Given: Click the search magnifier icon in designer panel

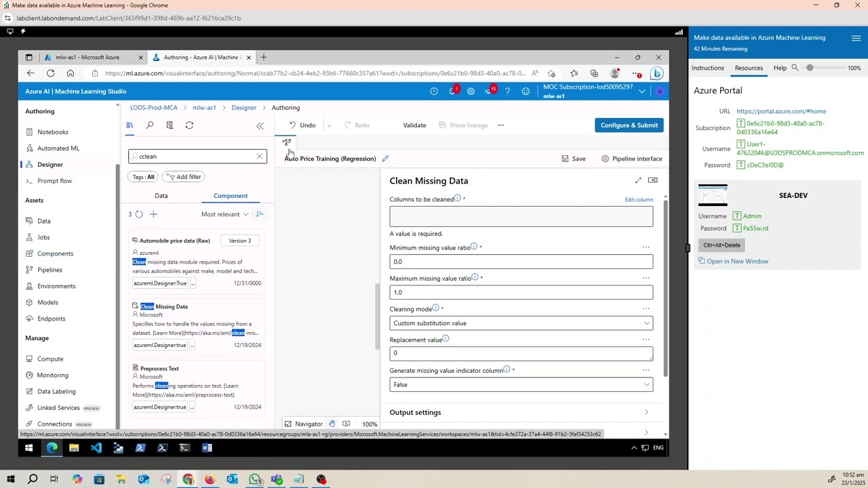Looking at the screenshot, I should pyautogui.click(x=150, y=125).
